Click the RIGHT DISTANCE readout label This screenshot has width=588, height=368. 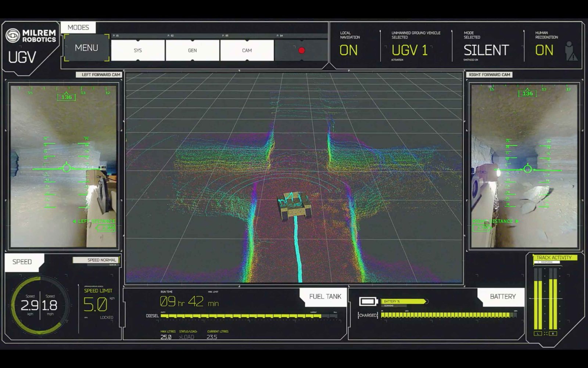[x=492, y=221]
